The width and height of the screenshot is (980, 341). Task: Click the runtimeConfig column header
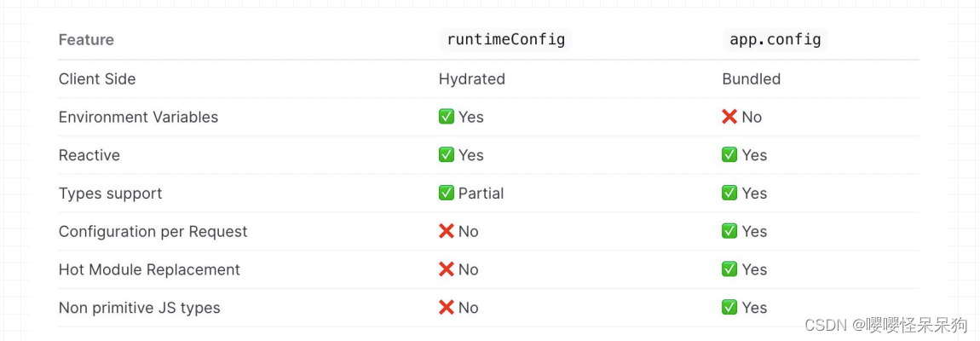(505, 39)
